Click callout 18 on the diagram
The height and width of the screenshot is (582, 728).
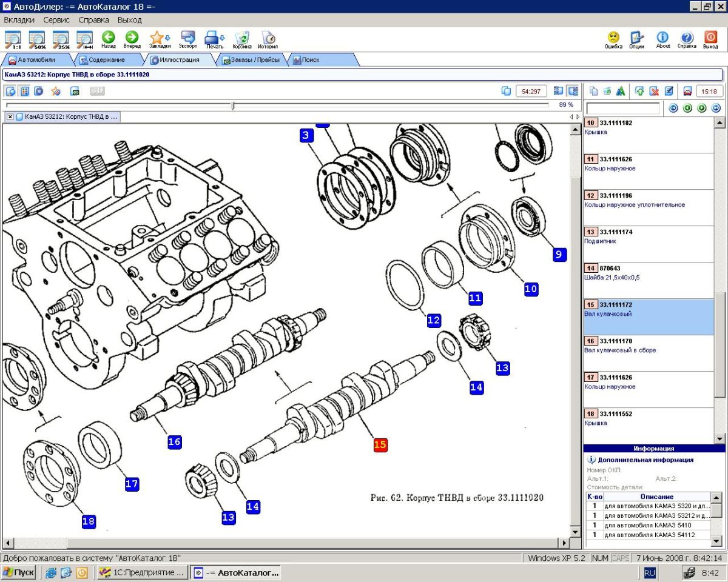pyautogui.click(x=89, y=521)
